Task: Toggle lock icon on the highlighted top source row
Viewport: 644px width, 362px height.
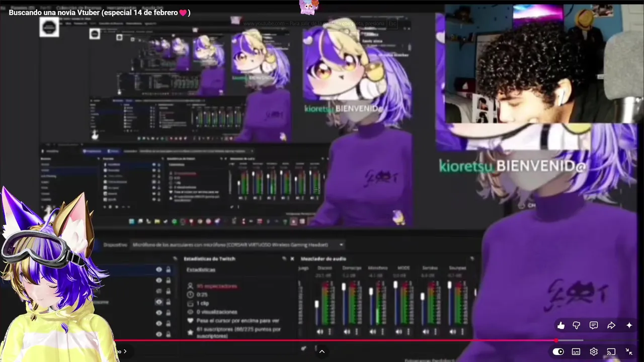Action: coord(168,270)
